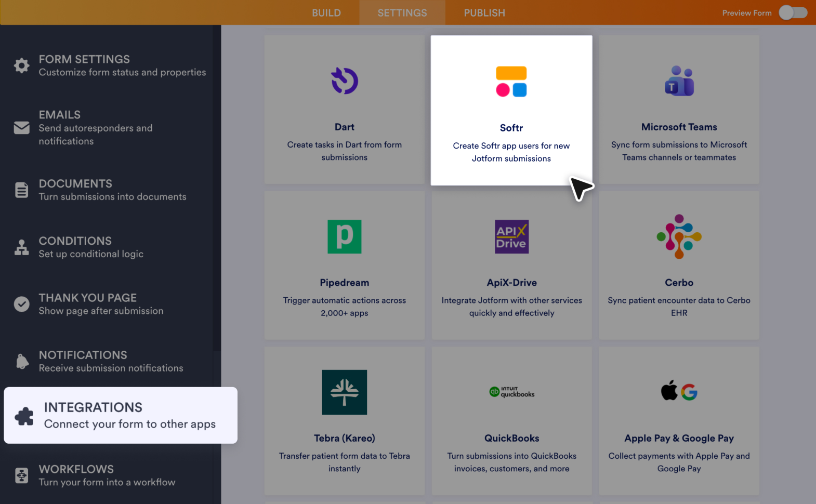This screenshot has height=504, width=816.
Task: Click the Cerbo colorful logo
Action: point(679,236)
